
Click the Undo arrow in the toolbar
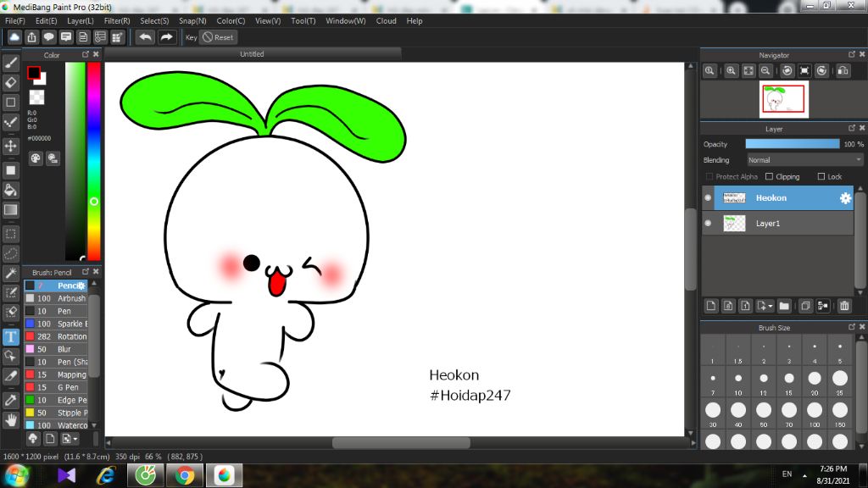145,37
